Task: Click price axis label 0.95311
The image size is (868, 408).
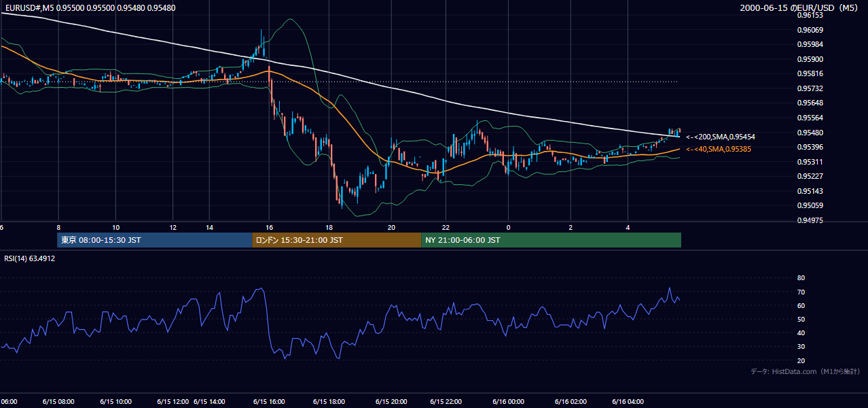Action: [810, 162]
